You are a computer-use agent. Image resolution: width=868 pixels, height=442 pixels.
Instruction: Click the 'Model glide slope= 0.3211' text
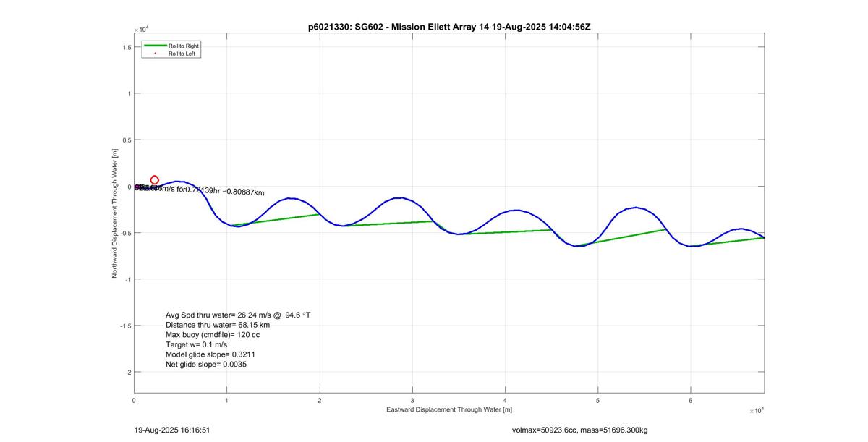click(x=210, y=355)
